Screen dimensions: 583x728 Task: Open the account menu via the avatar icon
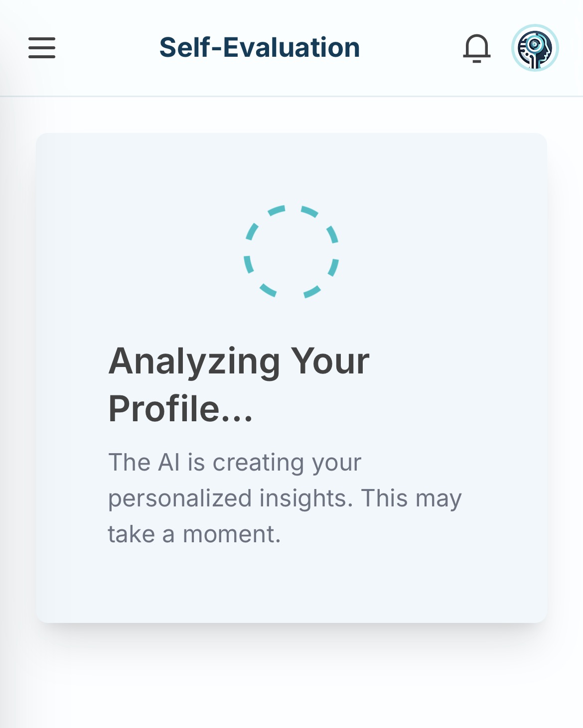pyautogui.click(x=535, y=48)
